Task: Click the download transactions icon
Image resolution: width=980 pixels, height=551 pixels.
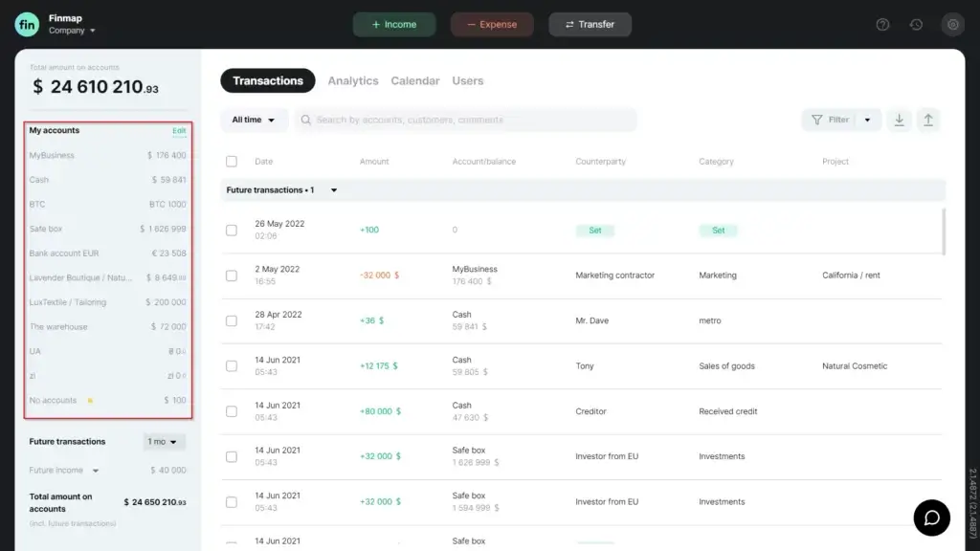Action: [x=899, y=120]
